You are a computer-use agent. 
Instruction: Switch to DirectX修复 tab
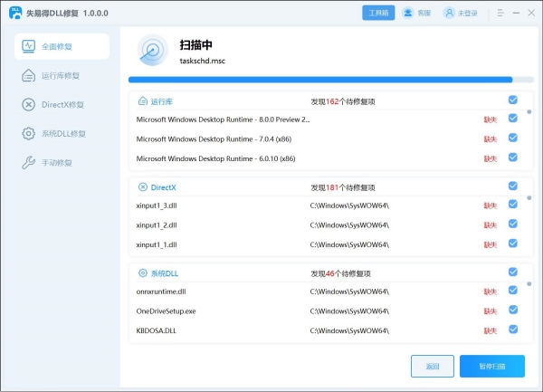[62, 105]
